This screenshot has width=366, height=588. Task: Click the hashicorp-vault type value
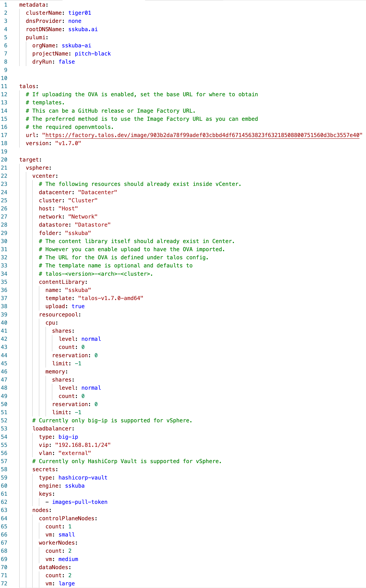(x=83, y=478)
